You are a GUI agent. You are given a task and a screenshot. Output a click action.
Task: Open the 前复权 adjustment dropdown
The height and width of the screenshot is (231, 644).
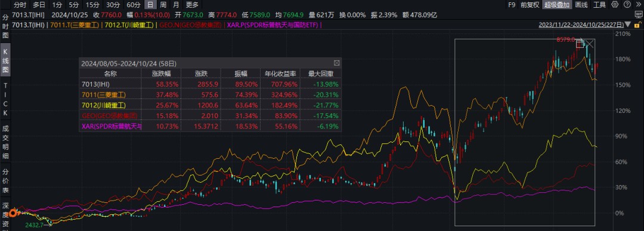click(530, 5)
